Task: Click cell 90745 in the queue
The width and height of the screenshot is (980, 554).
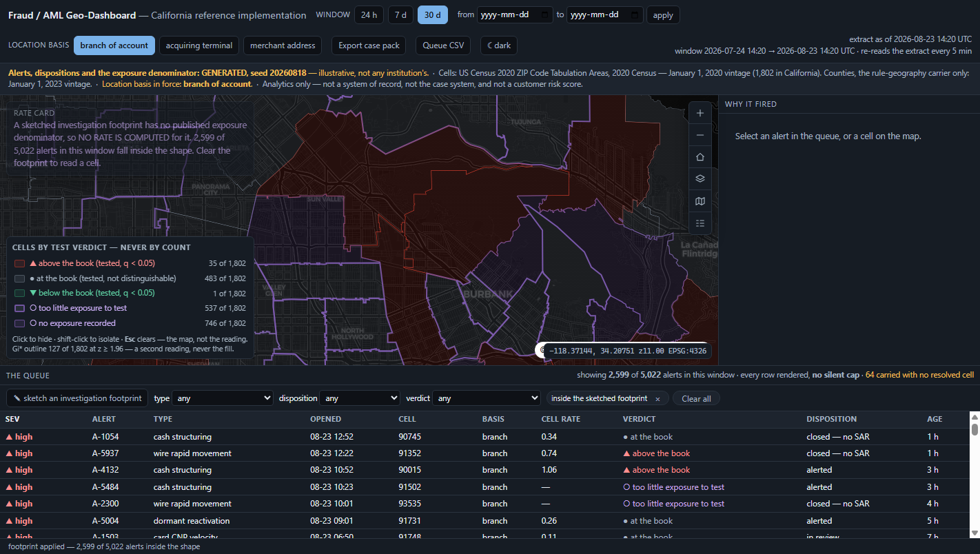Action: tap(409, 437)
